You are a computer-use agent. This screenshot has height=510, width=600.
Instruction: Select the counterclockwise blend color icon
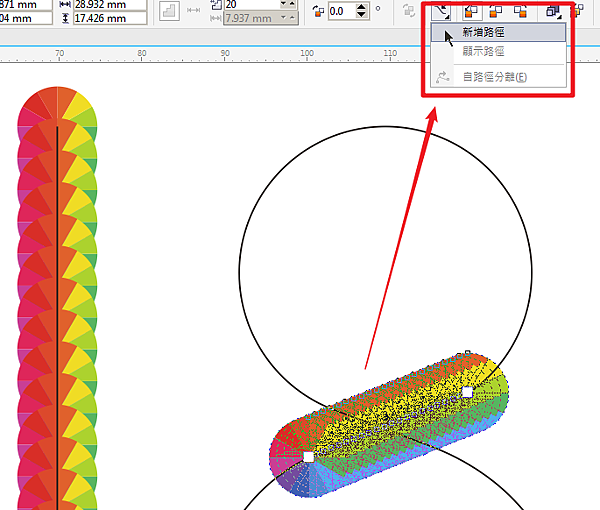pyautogui.click(x=520, y=11)
